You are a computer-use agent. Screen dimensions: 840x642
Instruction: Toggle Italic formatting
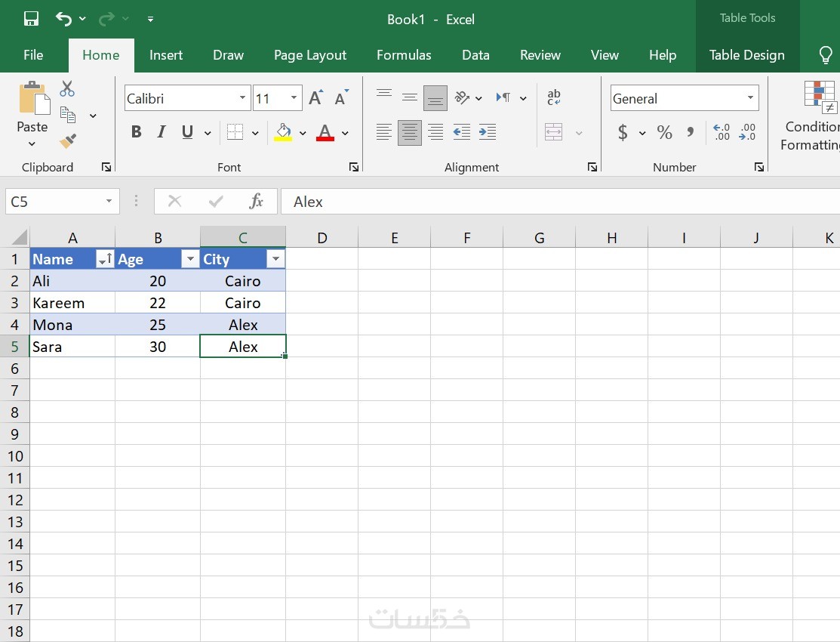click(x=162, y=132)
